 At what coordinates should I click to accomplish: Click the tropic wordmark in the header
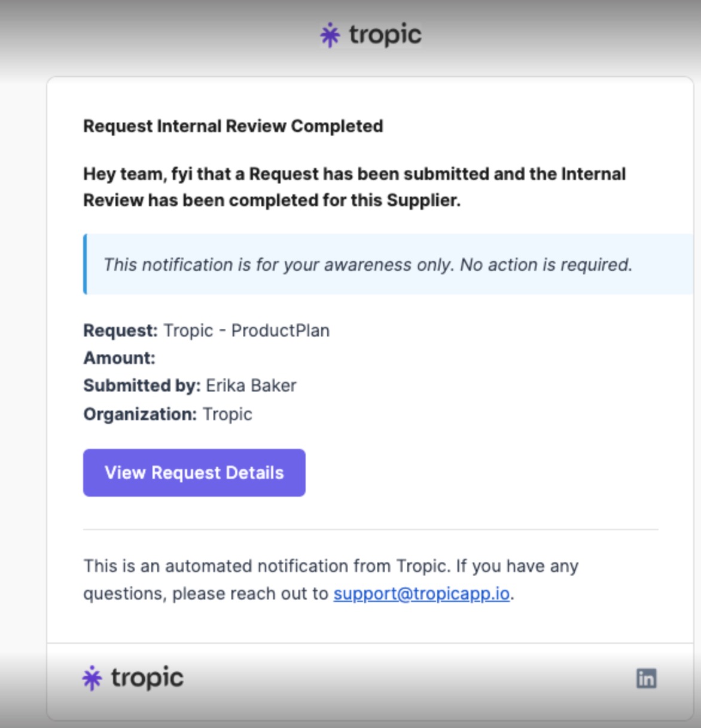pyautogui.click(x=385, y=35)
